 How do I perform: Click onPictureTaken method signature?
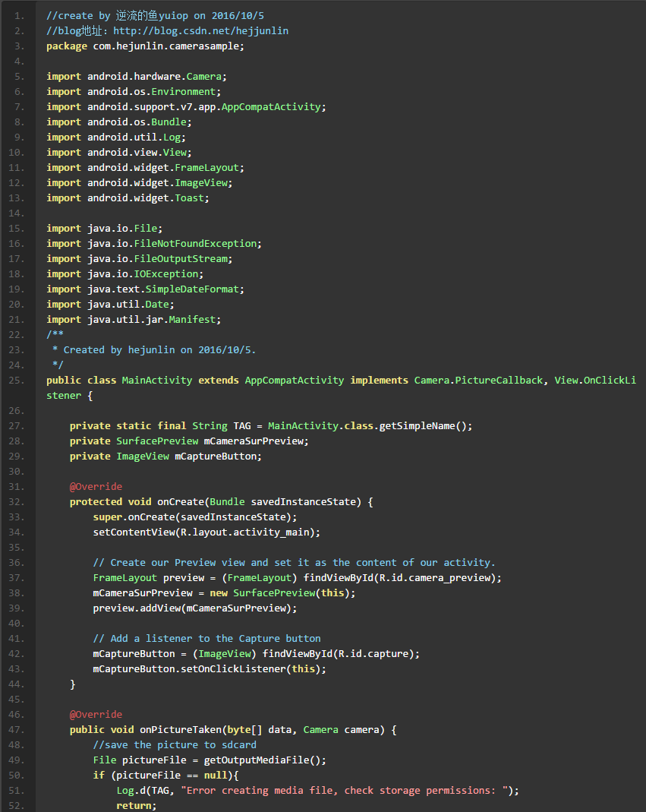point(233,730)
